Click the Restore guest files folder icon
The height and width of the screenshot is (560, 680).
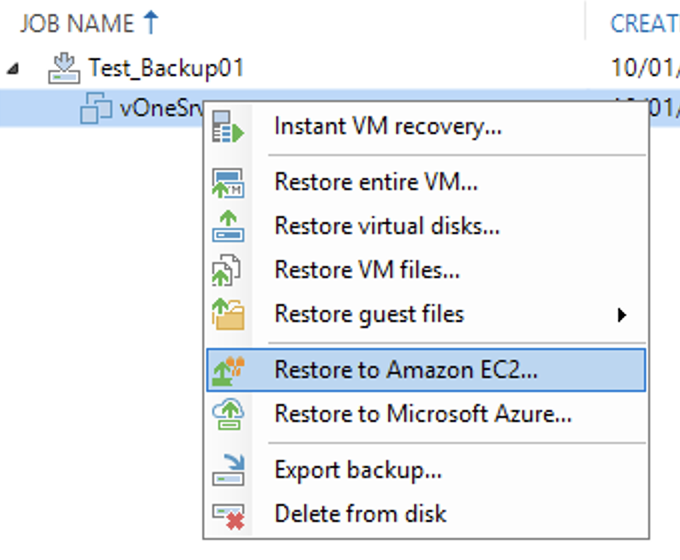228,314
